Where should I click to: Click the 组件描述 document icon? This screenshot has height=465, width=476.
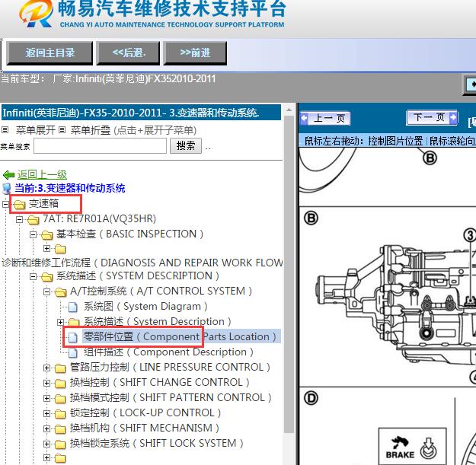pyautogui.click(x=72, y=352)
